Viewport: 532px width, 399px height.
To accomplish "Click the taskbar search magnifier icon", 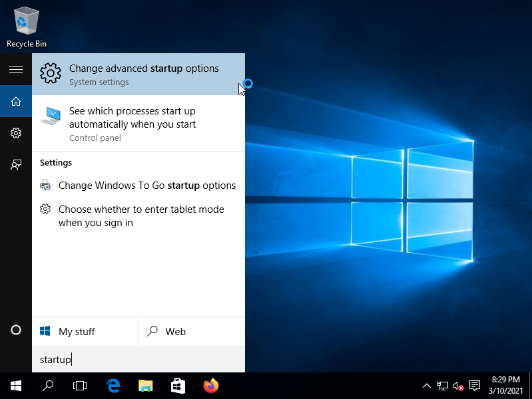I will tap(48, 385).
